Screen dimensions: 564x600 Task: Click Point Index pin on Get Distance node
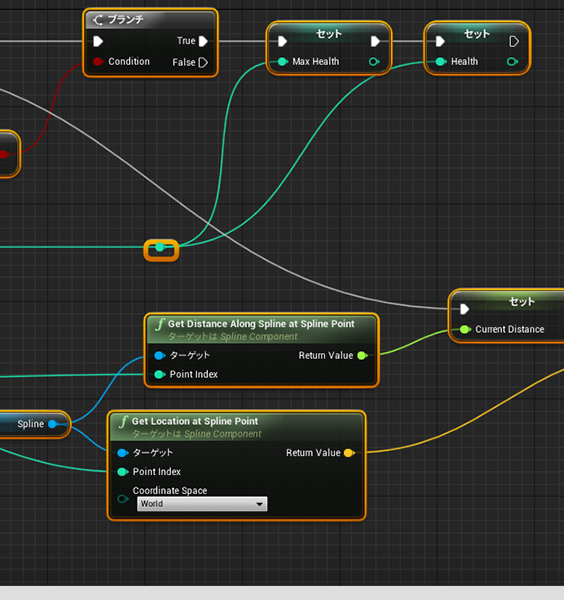[x=160, y=375]
